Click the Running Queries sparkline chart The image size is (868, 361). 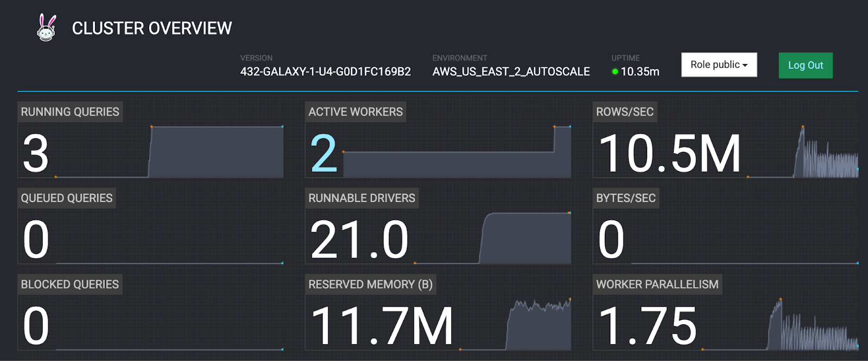[216, 152]
